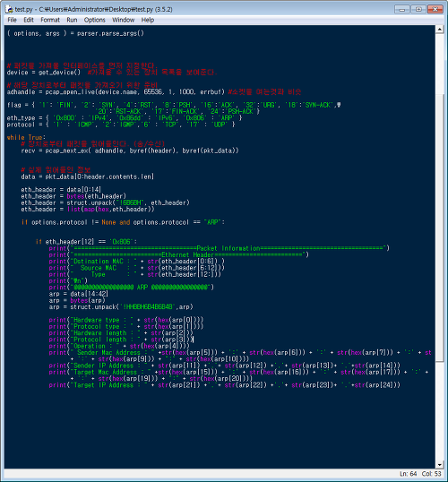Click 'arp = data[14:42]' line

[79, 294]
